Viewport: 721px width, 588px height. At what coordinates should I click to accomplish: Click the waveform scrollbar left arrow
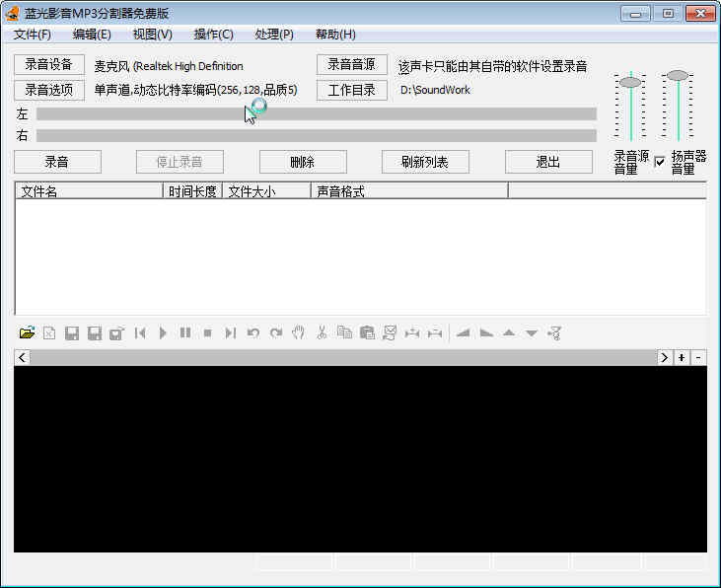pyautogui.click(x=22, y=357)
